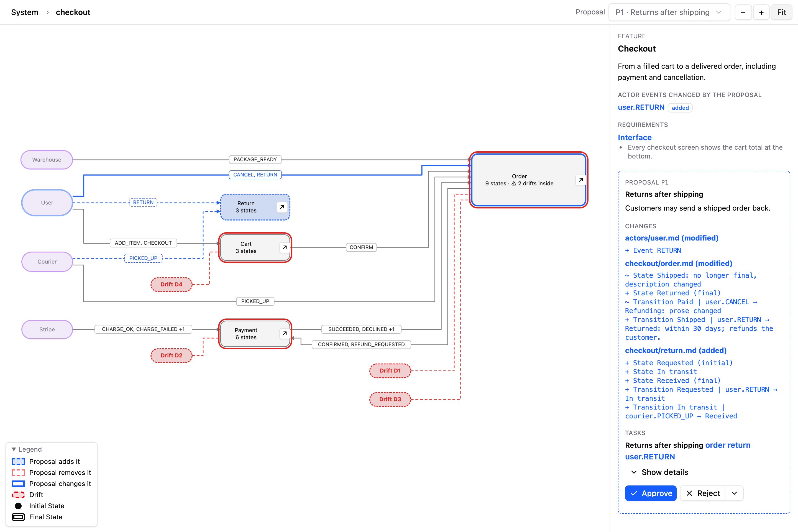Screen dimensions: 798x532
Task: Select the CONFIRM edge label
Action: tap(361, 247)
